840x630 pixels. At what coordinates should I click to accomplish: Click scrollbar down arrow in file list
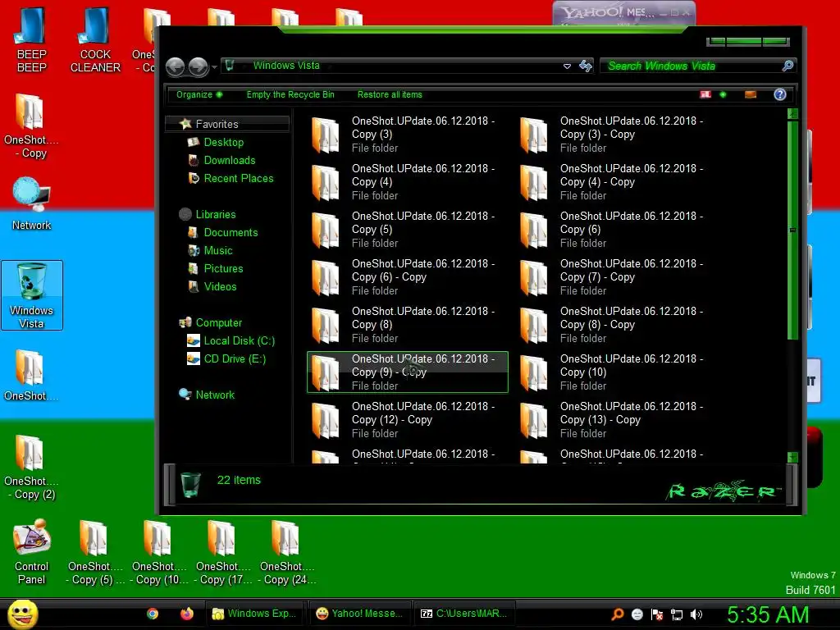pos(793,457)
